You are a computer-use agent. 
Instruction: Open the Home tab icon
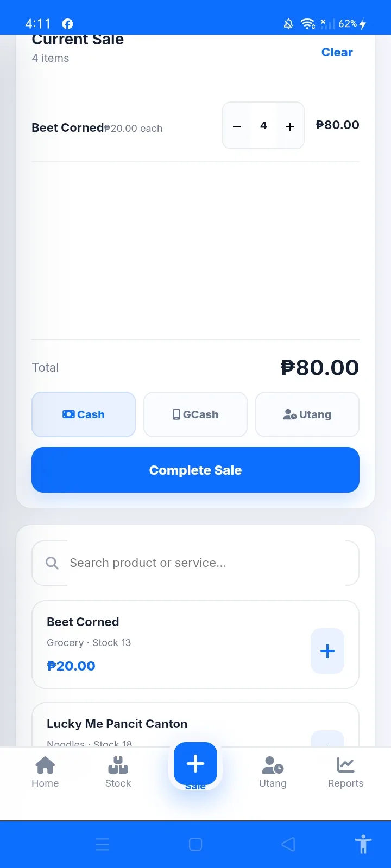click(45, 765)
